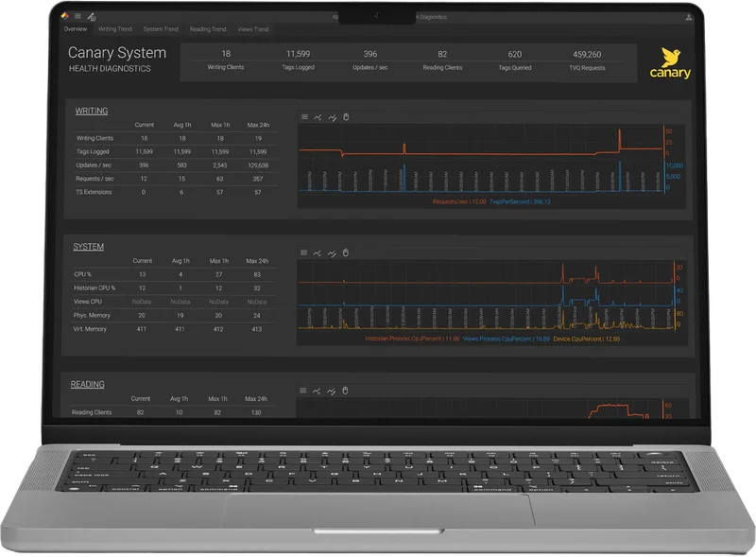The image size is (756, 557).
Task: Click the add-trend icon on the Writing chart
Action: pyautogui.click(x=318, y=117)
